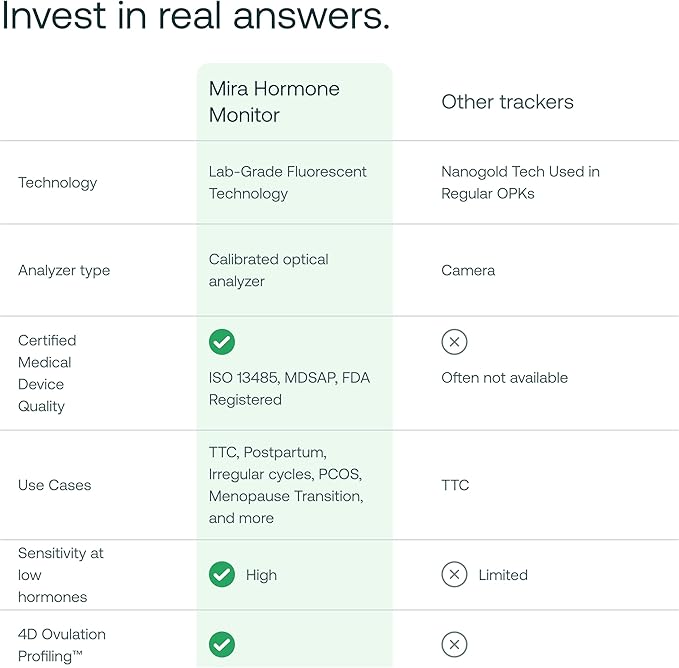This screenshot has width=679, height=668.
Task: Click Calibrated optical analyzer text
Action: pyautogui.click(x=269, y=270)
